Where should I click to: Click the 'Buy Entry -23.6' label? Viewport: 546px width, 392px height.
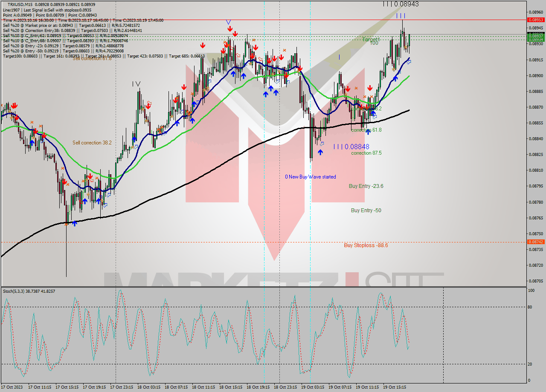point(366,186)
